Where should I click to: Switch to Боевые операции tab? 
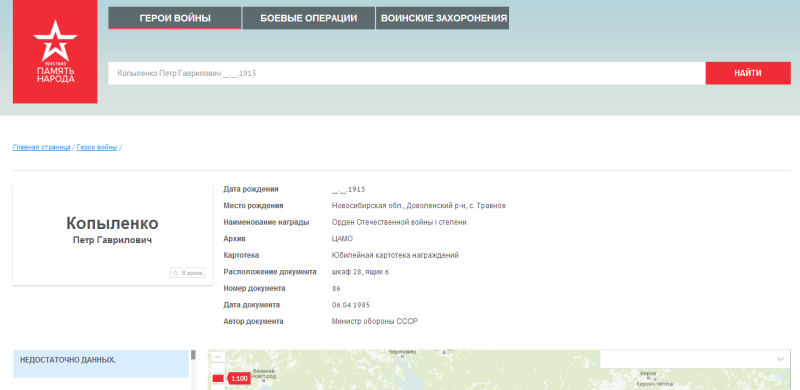pos(308,18)
